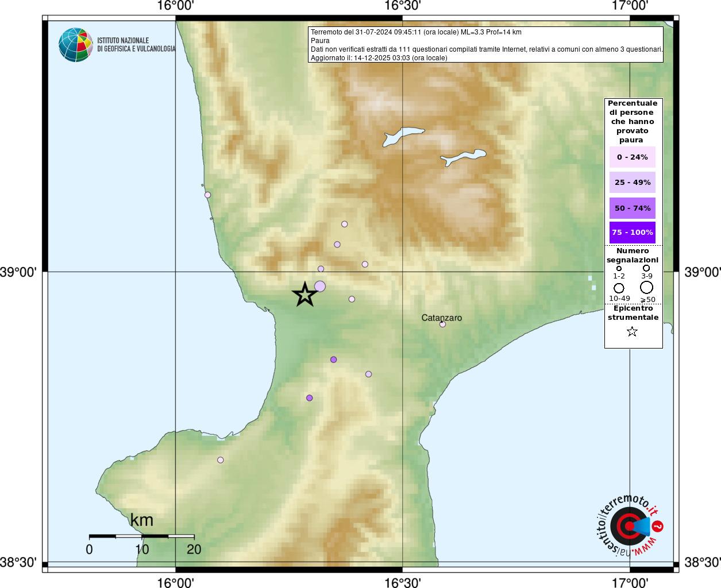Select the 75 - 100% color swatch
This screenshot has height=588, width=721.
(632, 233)
